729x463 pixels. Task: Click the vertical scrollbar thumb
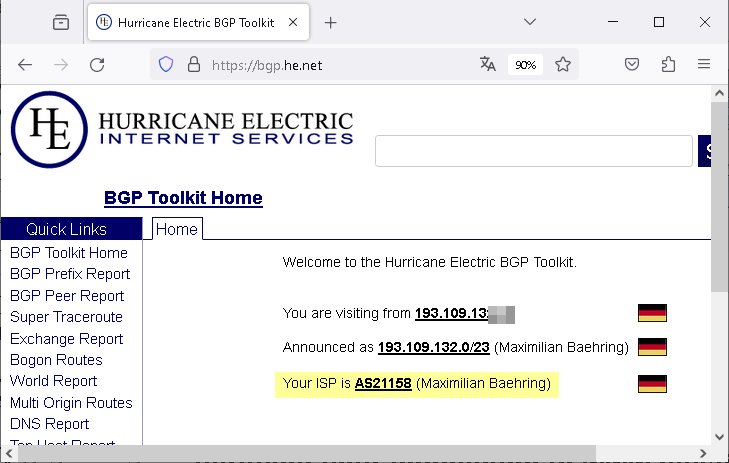[720, 197]
